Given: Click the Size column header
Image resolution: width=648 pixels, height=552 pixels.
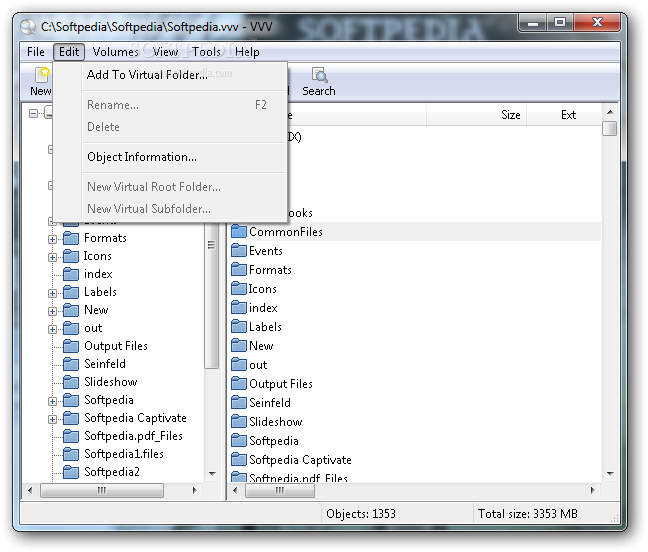Looking at the screenshot, I should pos(476,115).
